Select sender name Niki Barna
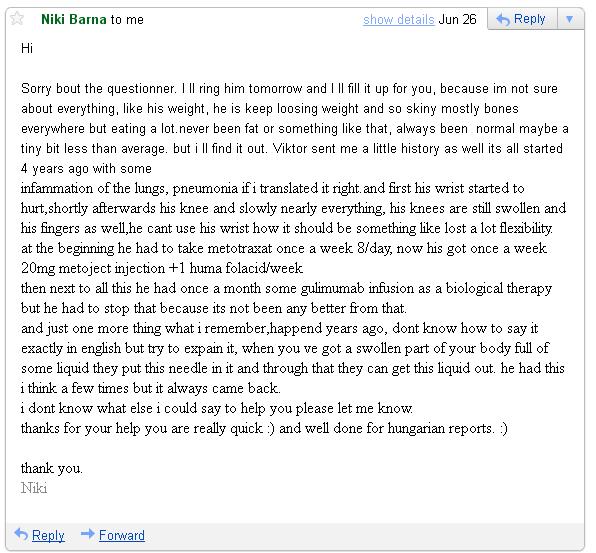This screenshot has width=596, height=553. pos(74,19)
